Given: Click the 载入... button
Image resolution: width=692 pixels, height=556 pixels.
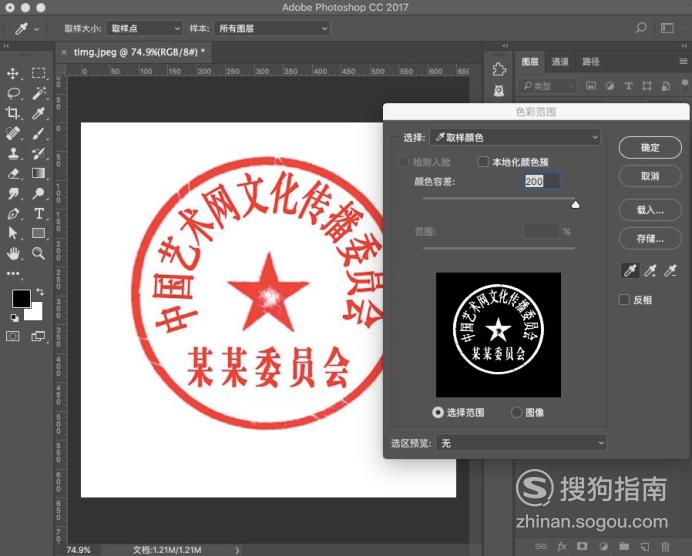Looking at the screenshot, I should (650, 210).
